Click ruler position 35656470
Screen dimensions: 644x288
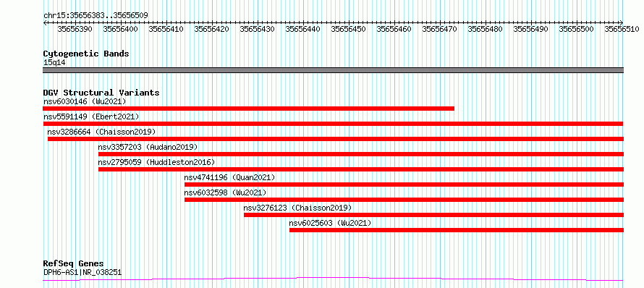pyautogui.click(x=439, y=29)
